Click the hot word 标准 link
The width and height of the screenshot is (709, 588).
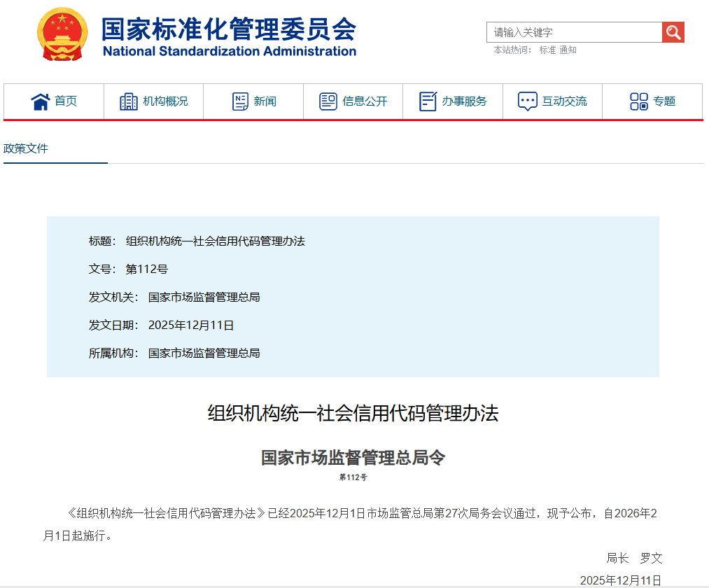[x=547, y=50]
